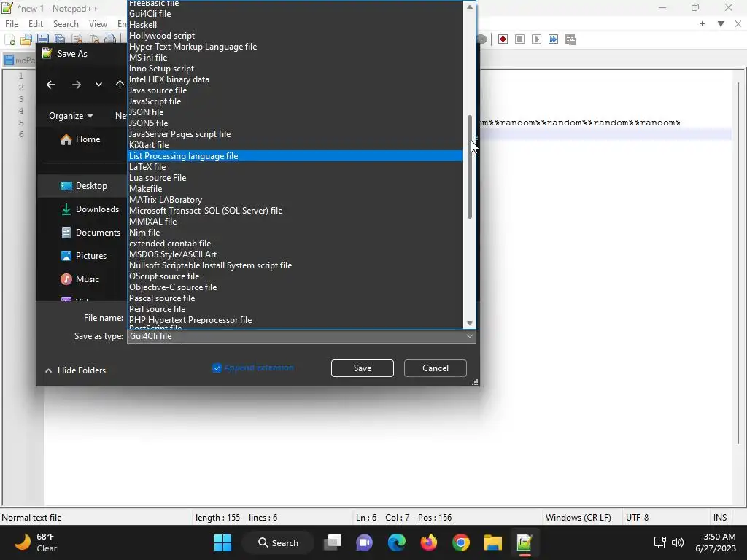The height and width of the screenshot is (560, 747).
Task: Toggle the Append extension checkbox
Action: click(x=217, y=367)
